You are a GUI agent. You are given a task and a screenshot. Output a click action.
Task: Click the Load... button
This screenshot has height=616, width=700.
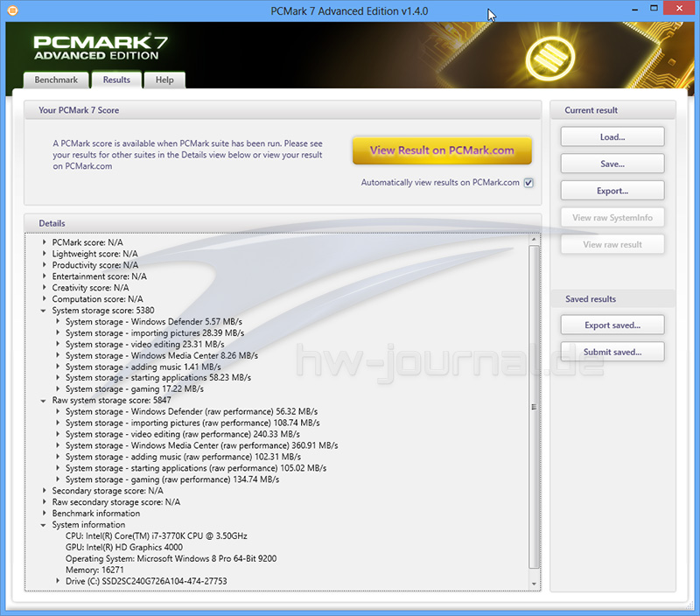pyautogui.click(x=612, y=137)
